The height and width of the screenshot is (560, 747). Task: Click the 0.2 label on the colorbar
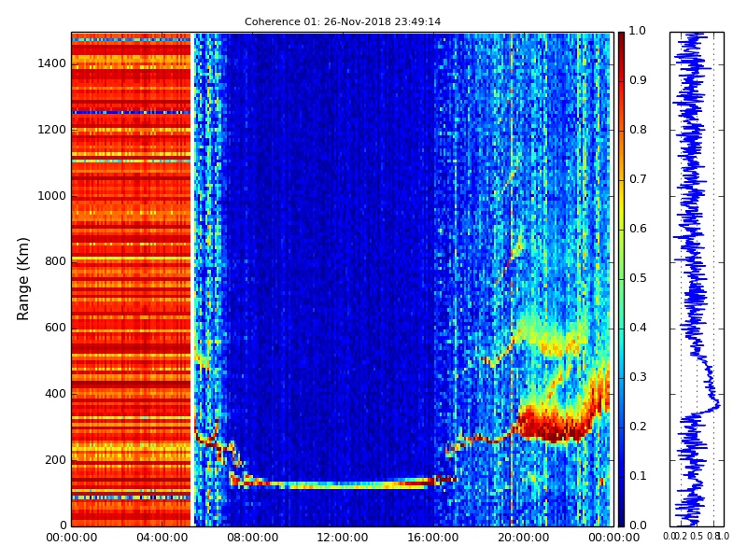tap(638, 427)
